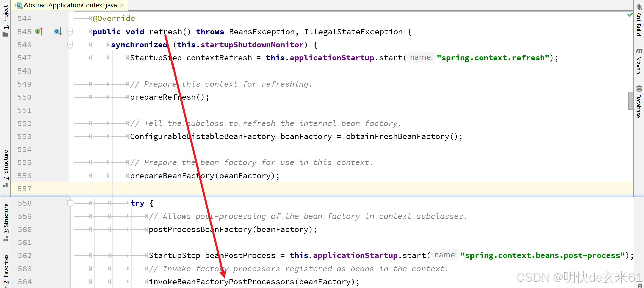Click ConfigurableListableBeanFactory type on line 553
This screenshot has height=288, width=644.
[203, 136]
